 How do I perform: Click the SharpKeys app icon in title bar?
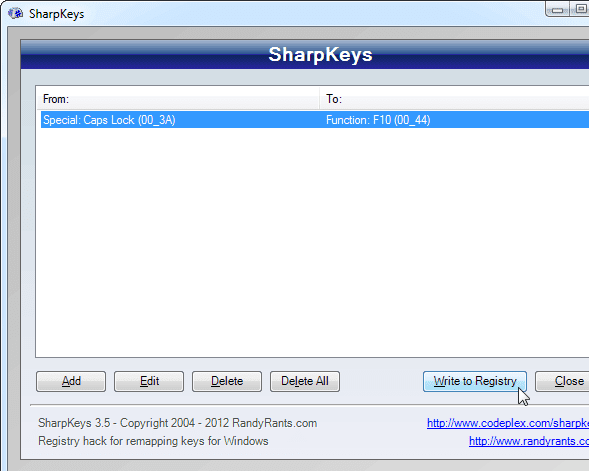pyautogui.click(x=15, y=14)
